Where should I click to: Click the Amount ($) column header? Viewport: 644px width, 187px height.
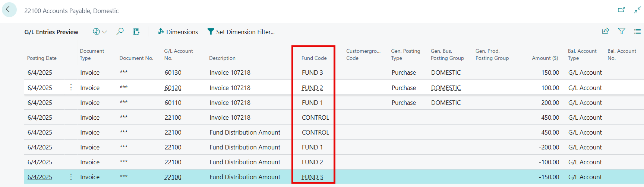[x=544, y=58]
